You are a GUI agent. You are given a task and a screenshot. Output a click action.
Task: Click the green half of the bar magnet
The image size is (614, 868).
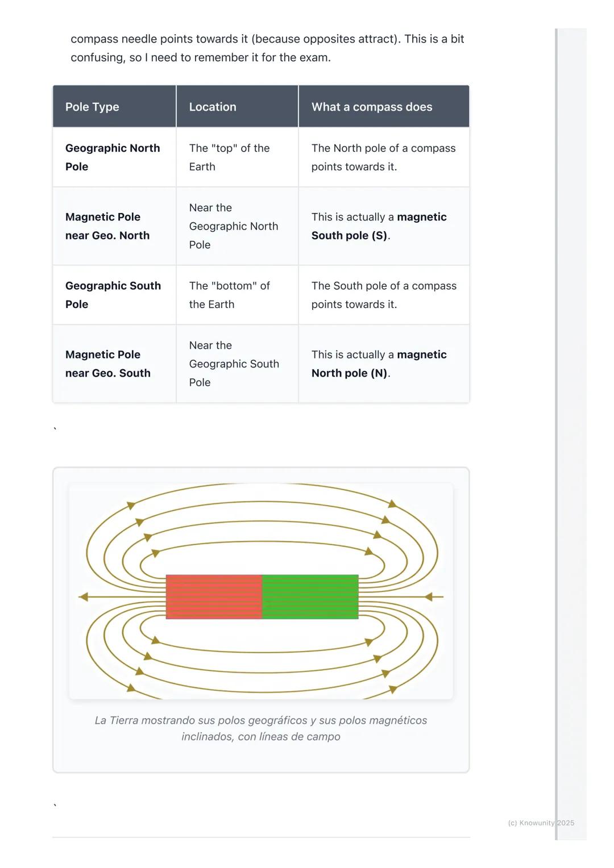point(310,596)
